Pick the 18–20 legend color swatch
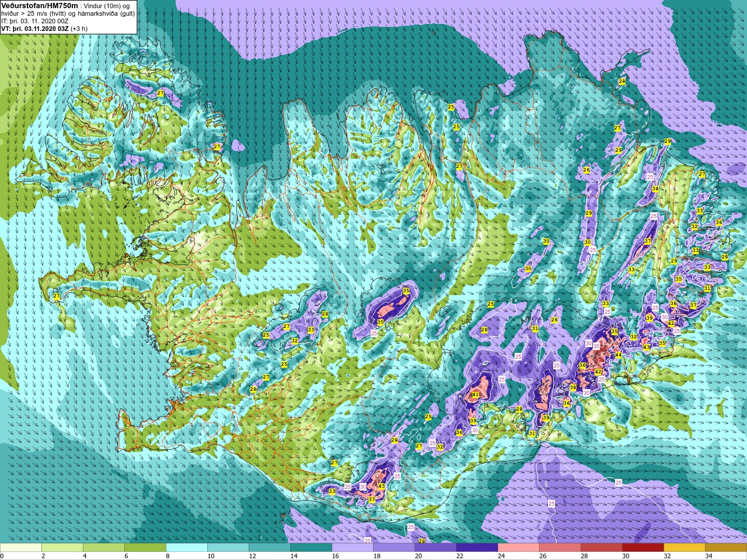Viewport: 747px width, 560px height. pyautogui.click(x=394, y=548)
